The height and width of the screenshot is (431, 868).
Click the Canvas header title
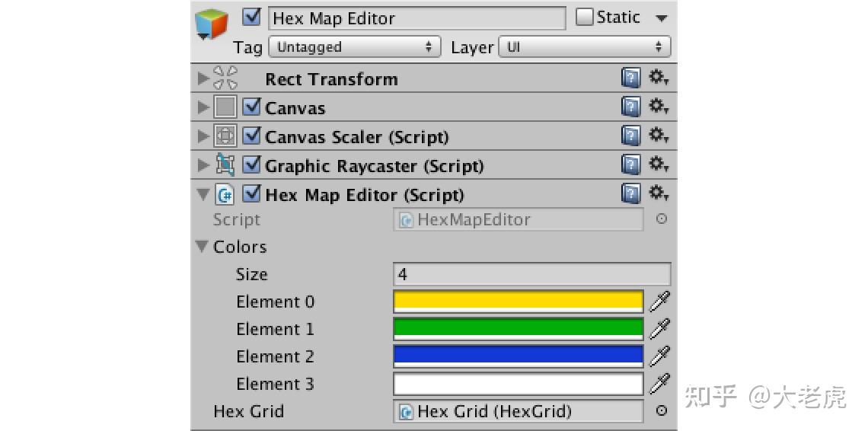pyautogui.click(x=295, y=108)
